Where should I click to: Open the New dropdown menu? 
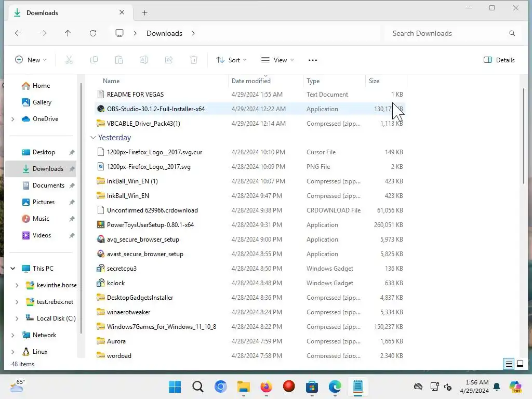(31, 60)
